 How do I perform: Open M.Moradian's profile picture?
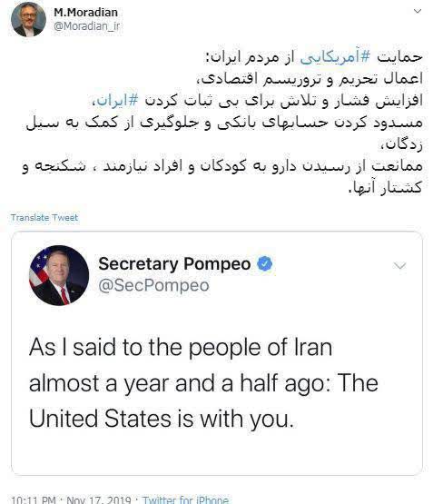click(28, 19)
